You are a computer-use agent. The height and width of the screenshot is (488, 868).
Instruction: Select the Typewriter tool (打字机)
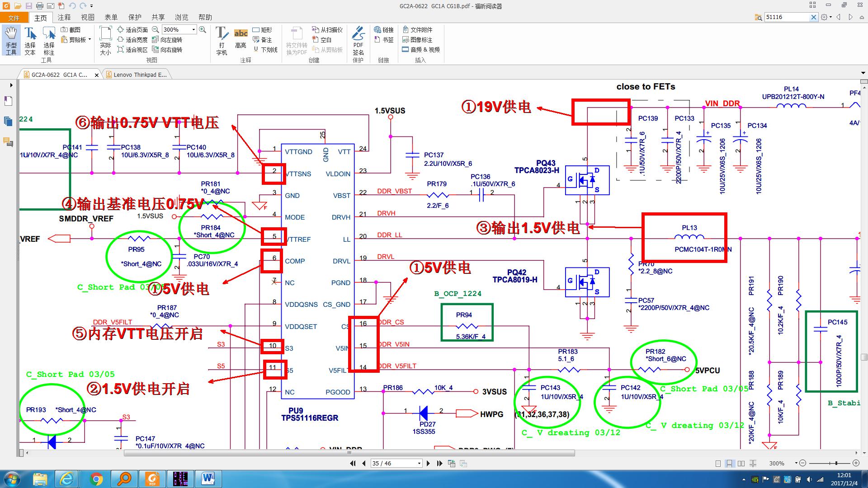pos(222,40)
